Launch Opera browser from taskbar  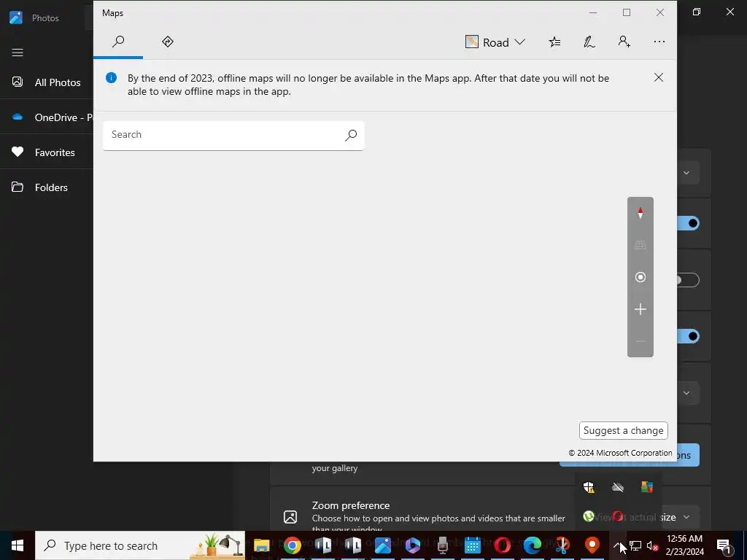coord(503,545)
